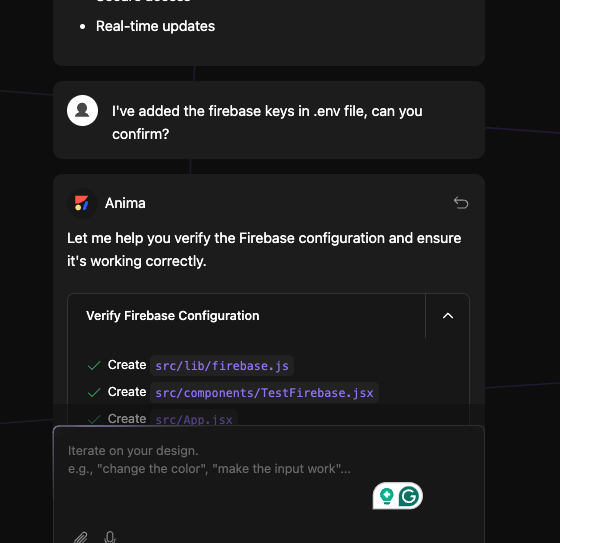Click the Anima response text paragraph
The width and height of the screenshot is (595, 543).
pos(264,250)
